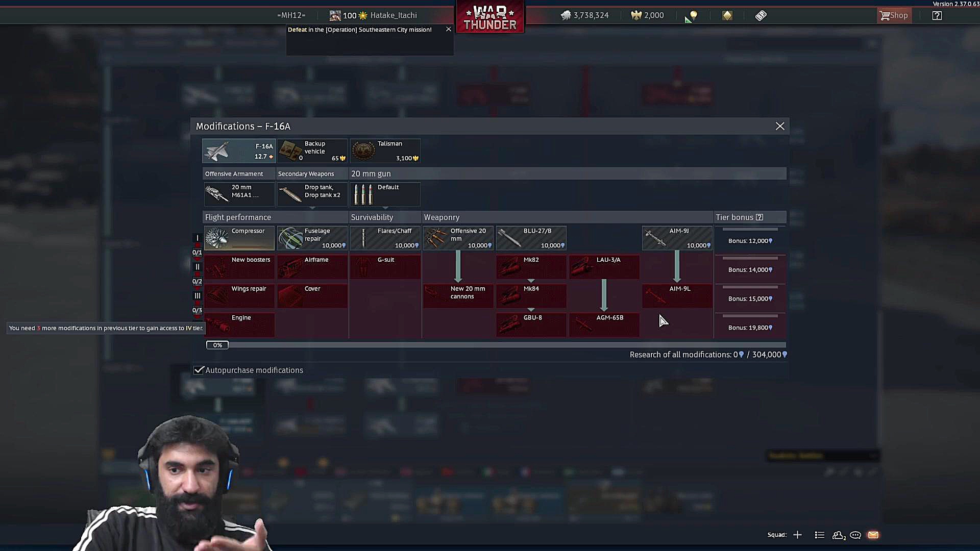Click the modifications research progress bar
Viewport: 980px width, 551px height.
[x=495, y=345]
